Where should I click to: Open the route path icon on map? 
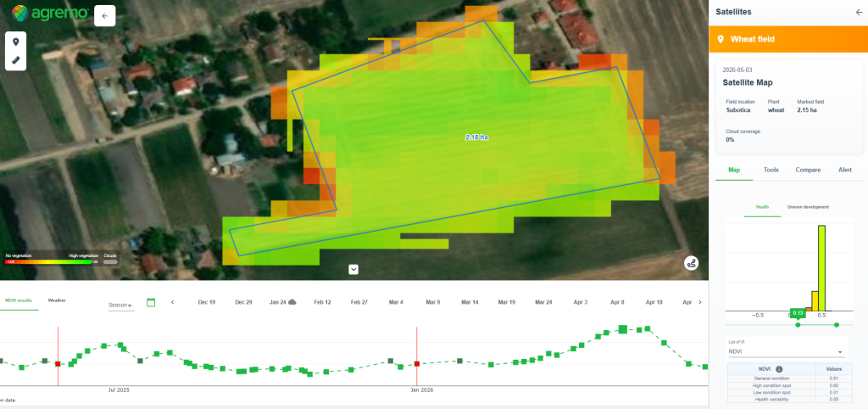click(691, 263)
